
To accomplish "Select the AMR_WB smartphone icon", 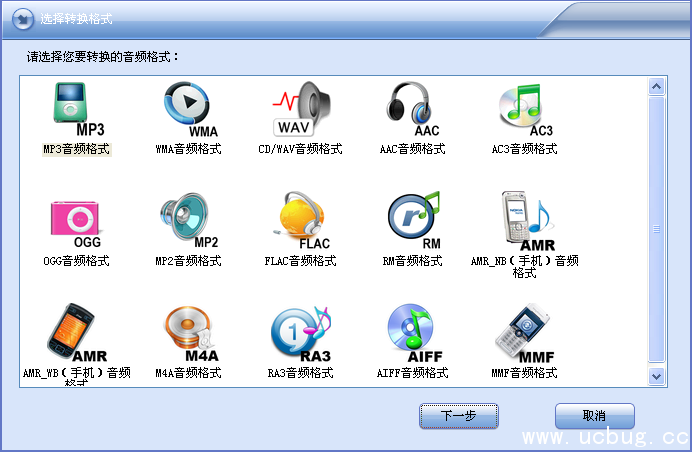I will [77, 333].
